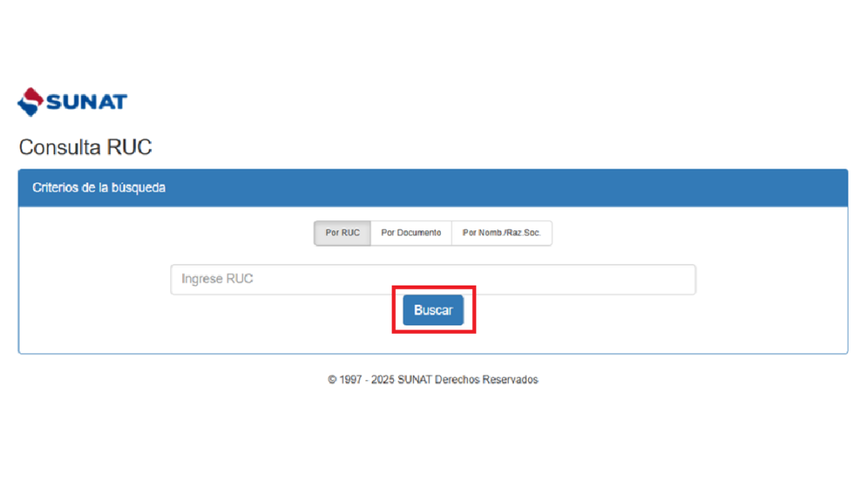
Task: Click the Consulta RUC page heading
Action: coord(85,147)
